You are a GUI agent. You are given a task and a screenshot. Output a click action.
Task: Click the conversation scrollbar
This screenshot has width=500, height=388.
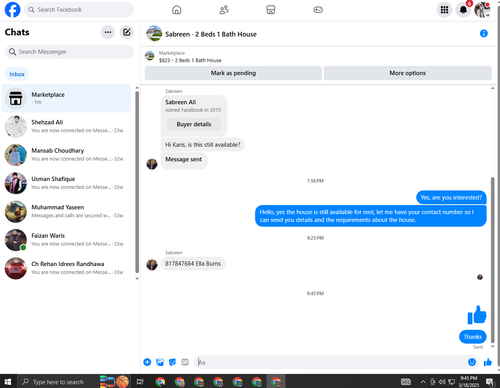click(x=493, y=260)
